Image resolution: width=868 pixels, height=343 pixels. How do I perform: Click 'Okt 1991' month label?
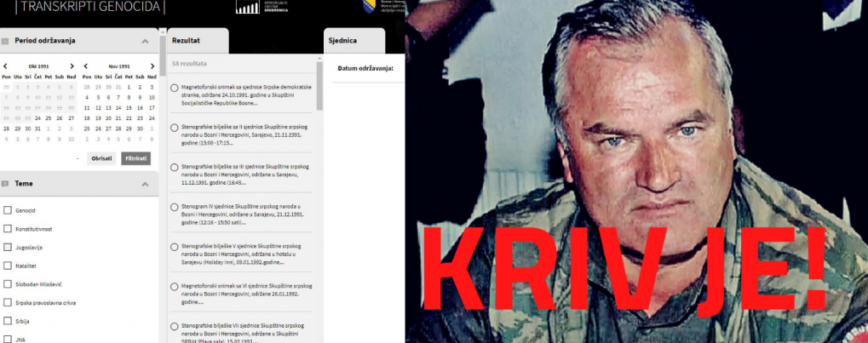38,66
